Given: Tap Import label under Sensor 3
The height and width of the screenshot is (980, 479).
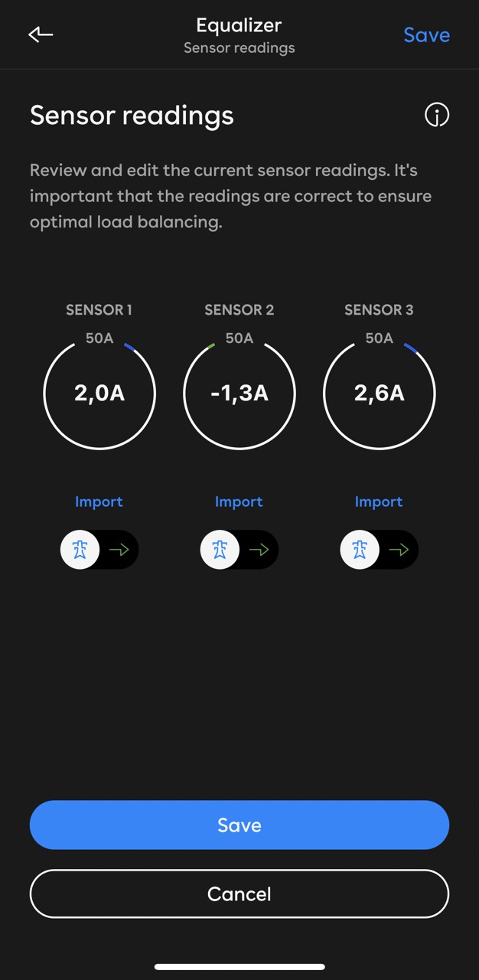Looking at the screenshot, I should coord(379,502).
